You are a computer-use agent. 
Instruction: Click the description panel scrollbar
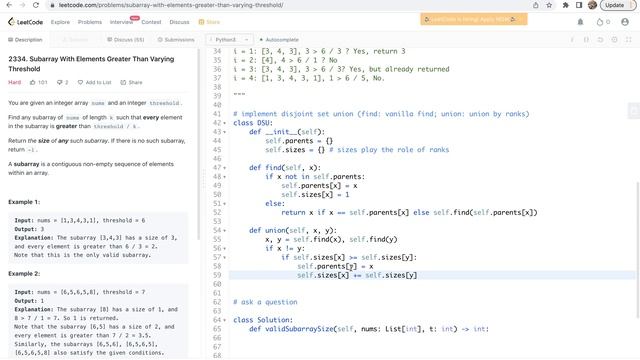tap(199, 144)
